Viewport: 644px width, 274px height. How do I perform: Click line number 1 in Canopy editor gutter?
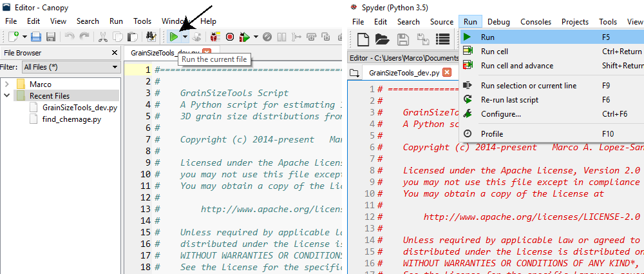pyautogui.click(x=147, y=70)
